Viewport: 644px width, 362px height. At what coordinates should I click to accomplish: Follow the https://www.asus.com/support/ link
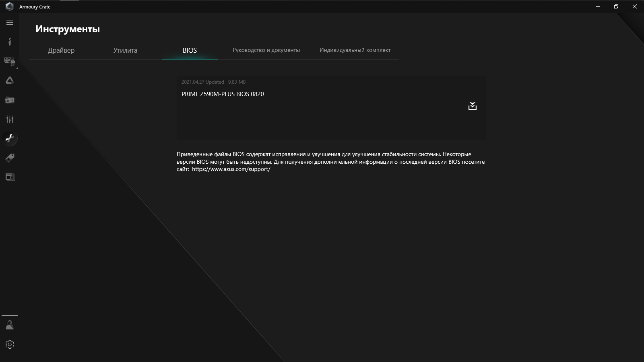pos(231,169)
